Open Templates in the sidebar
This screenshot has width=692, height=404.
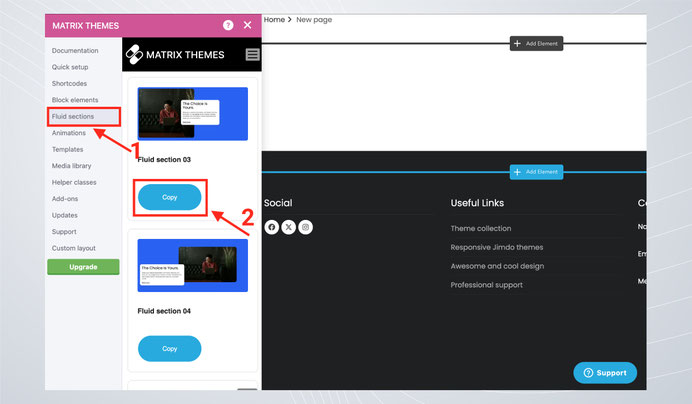pyautogui.click(x=68, y=149)
